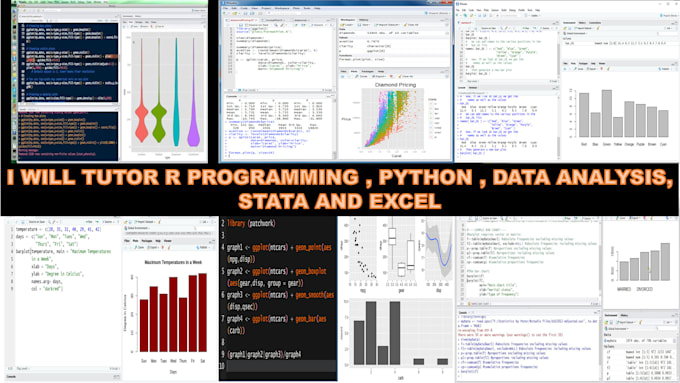Click Export above the Red/Blue bar chart
The image size is (680, 383).
point(592,69)
